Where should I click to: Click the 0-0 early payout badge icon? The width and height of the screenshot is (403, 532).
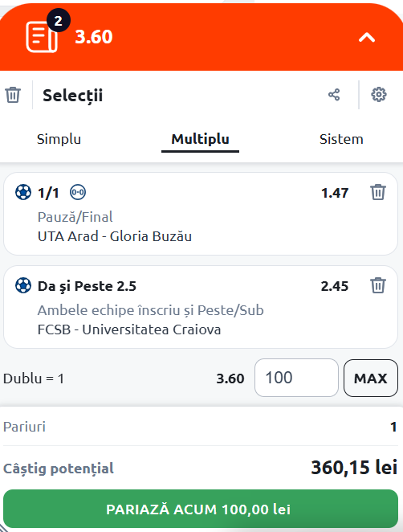(x=78, y=192)
